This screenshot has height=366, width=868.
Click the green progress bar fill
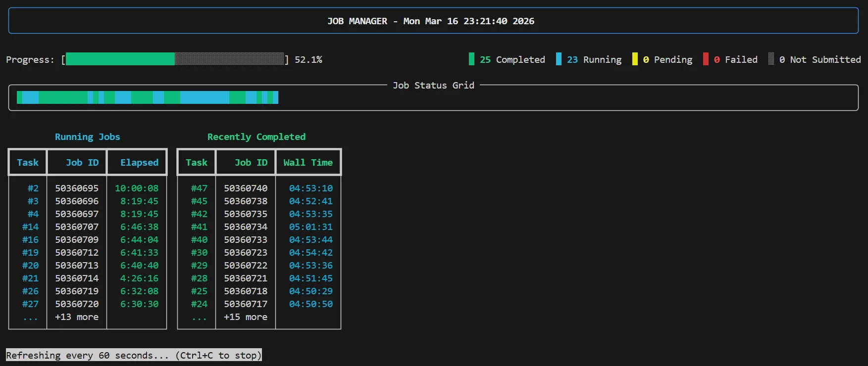(120, 59)
